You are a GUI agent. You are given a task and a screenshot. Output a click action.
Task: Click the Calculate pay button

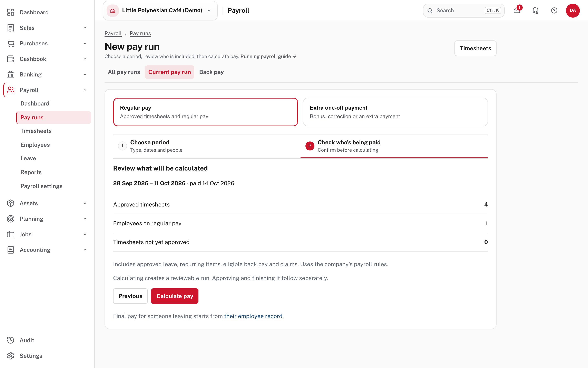[x=175, y=296]
